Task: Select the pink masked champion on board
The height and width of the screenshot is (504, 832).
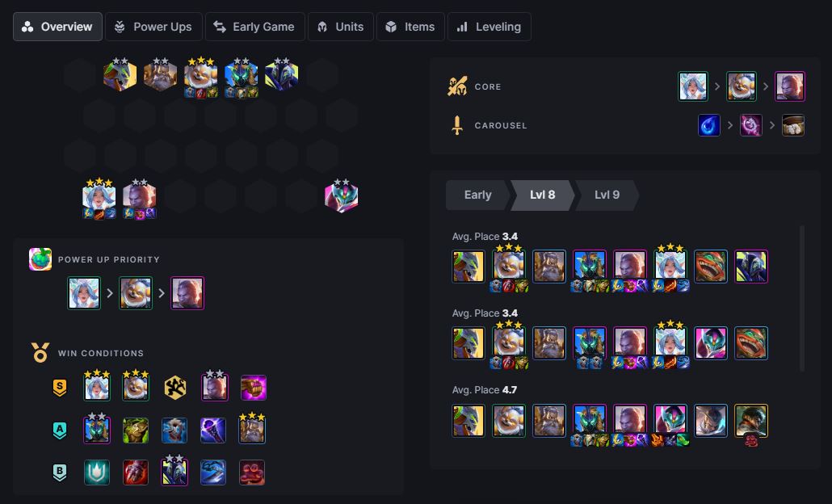Action: pyautogui.click(x=341, y=195)
